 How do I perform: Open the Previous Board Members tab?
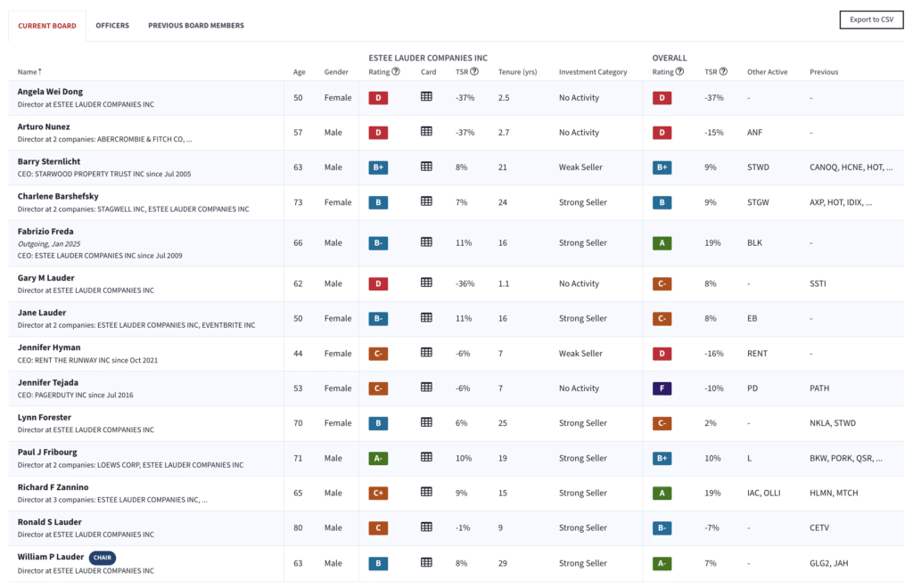(196, 26)
